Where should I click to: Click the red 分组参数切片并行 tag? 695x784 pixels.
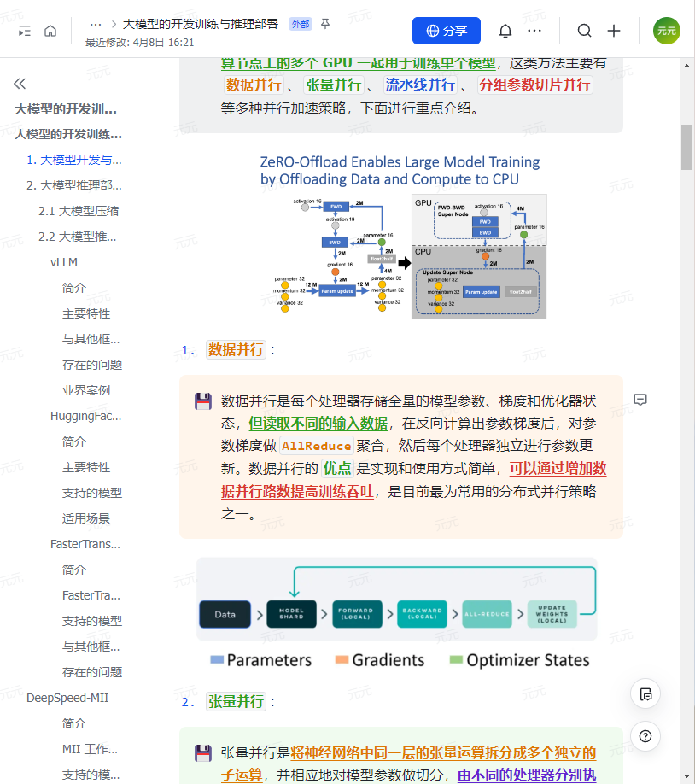coord(534,85)
